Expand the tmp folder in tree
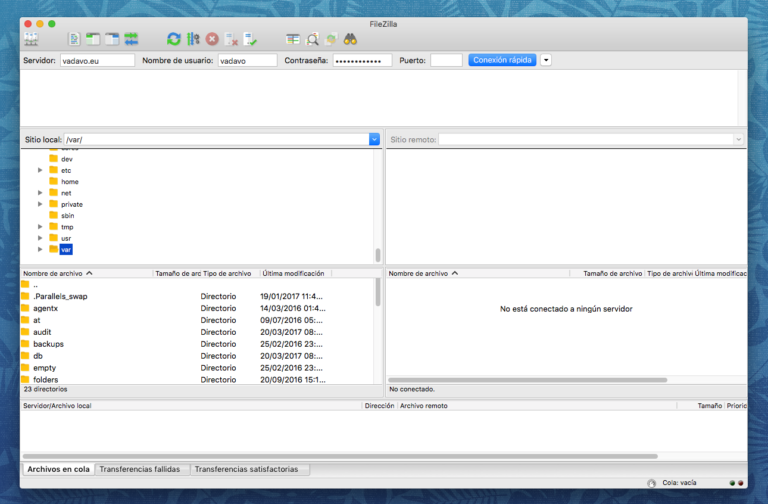The width and height of the screenshot is (768, 504). point(40,226)
